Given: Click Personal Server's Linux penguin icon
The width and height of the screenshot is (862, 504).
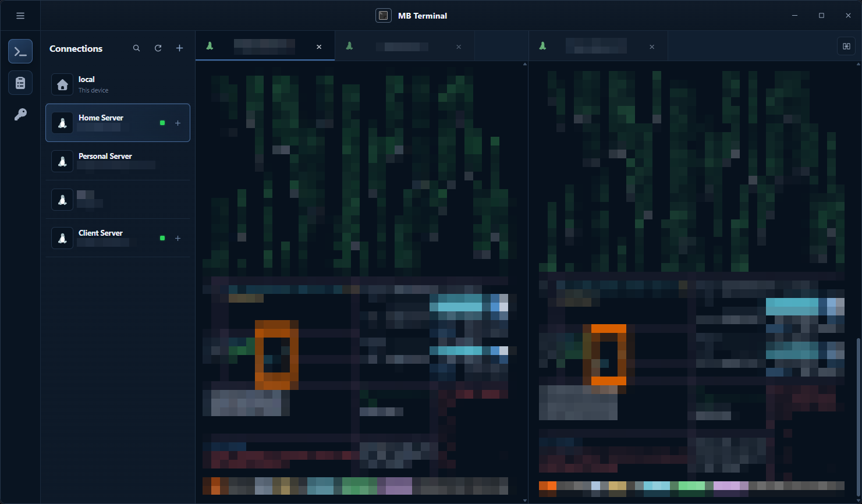Looking at the screenshot, I should coord(62,161).
